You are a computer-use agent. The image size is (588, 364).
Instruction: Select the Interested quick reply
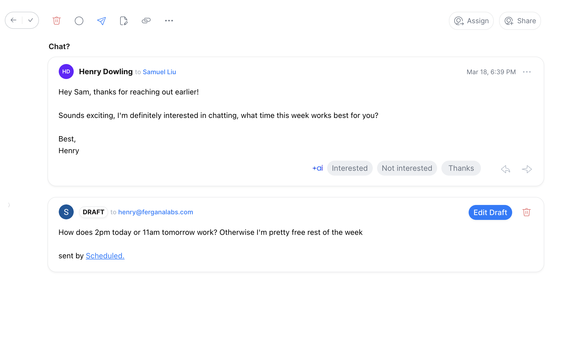click(x=350, y=168)
